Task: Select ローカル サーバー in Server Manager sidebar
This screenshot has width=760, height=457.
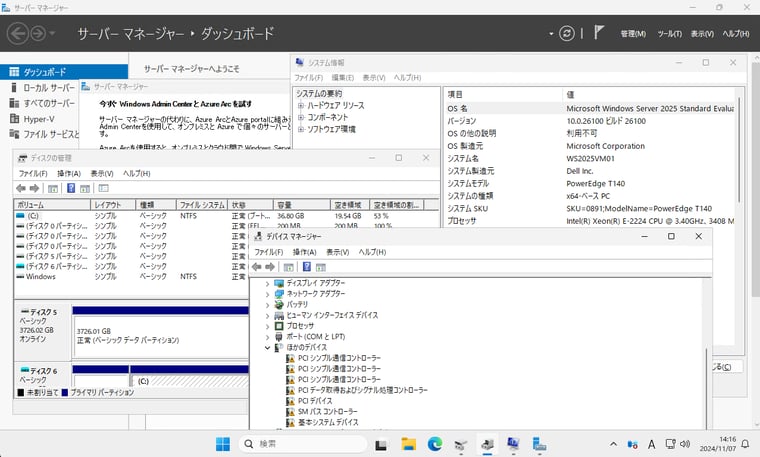Action: click(48, 88)
